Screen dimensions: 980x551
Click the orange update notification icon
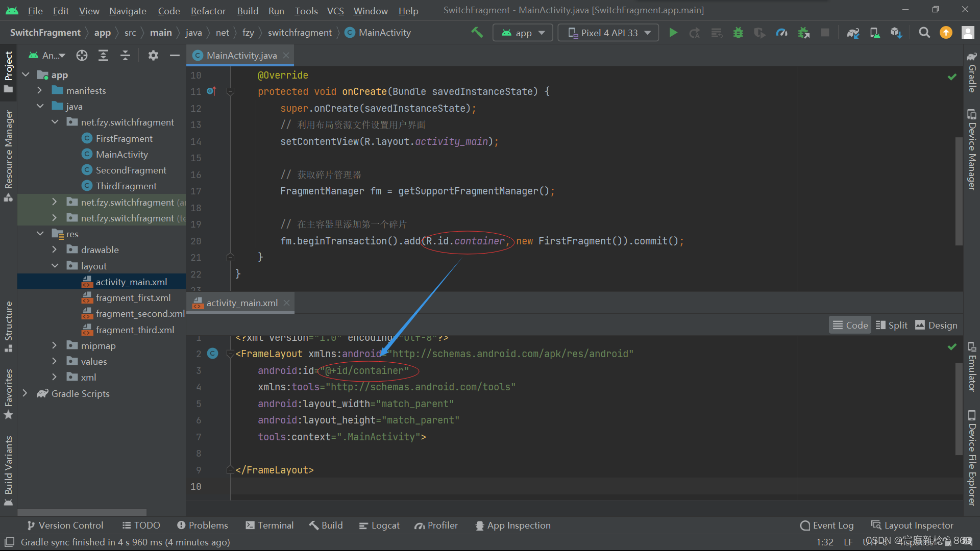tap(946, 33)
